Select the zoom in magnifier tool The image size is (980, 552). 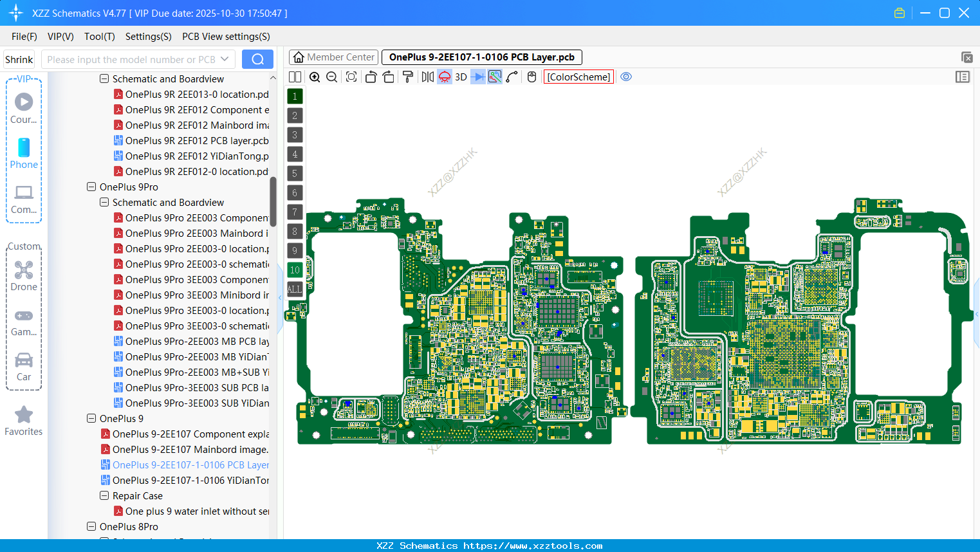(315, 77)
